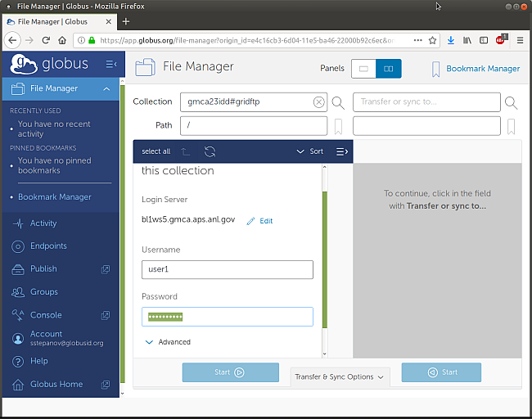Click select all in file toolbar
532x419 pixels.
(156, 151)
